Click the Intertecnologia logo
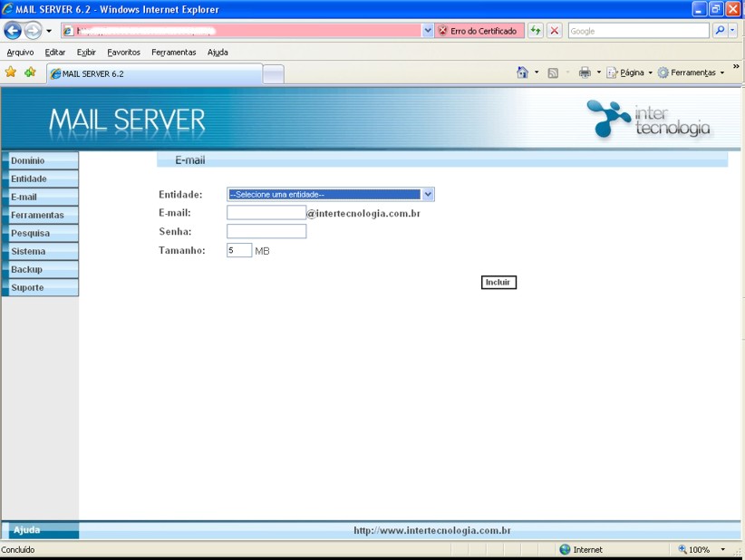 (649, 120)
